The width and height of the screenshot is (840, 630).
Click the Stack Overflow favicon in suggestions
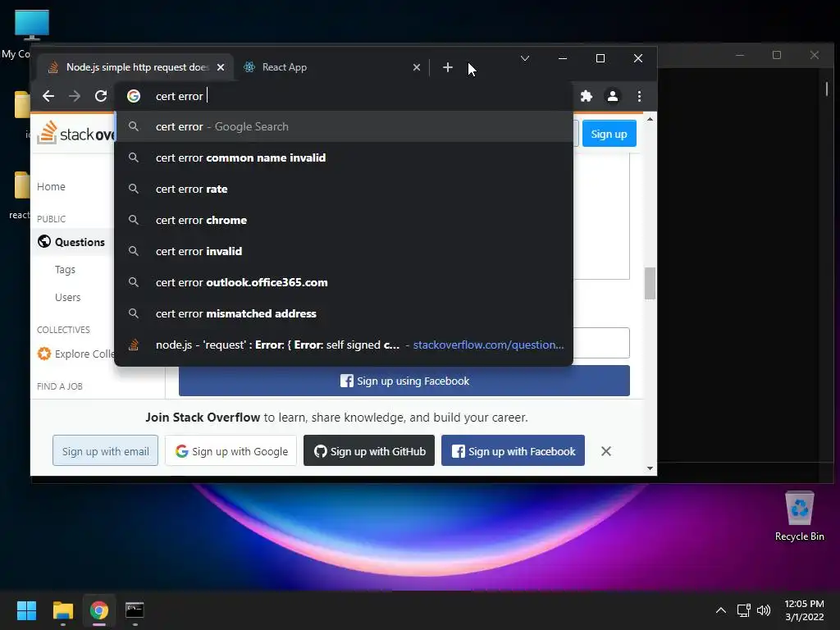tap(134, 345)
